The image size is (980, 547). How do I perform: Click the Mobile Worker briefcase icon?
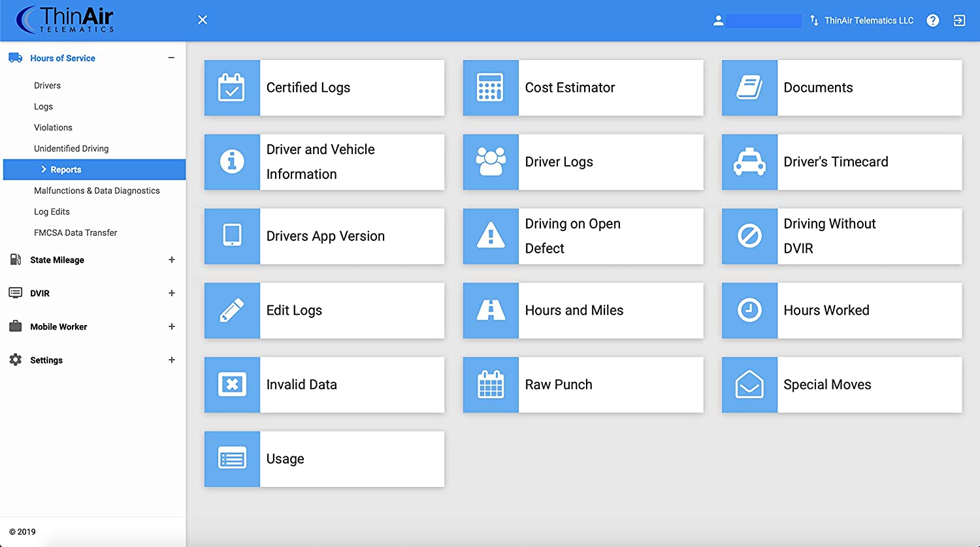pos(16,326)
